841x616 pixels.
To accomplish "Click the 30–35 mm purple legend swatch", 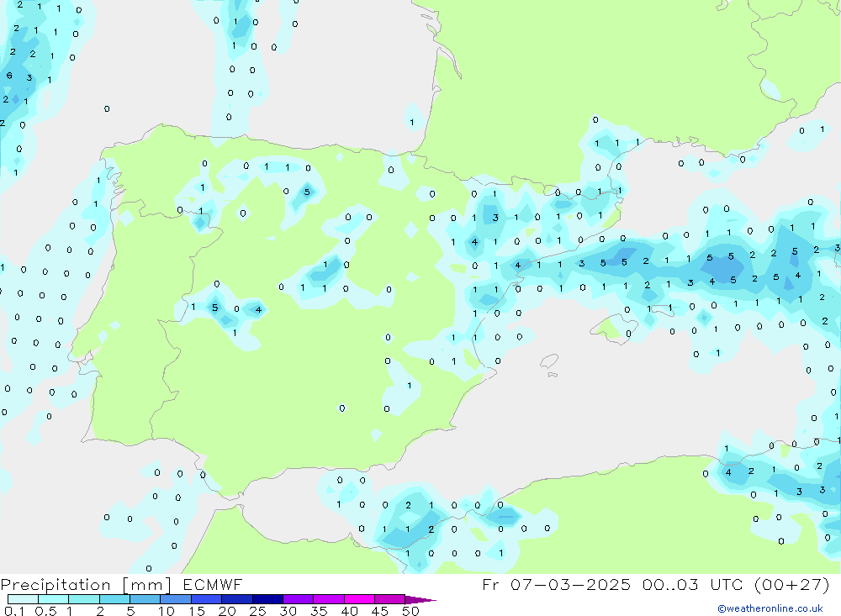I will tap(299, 599).
